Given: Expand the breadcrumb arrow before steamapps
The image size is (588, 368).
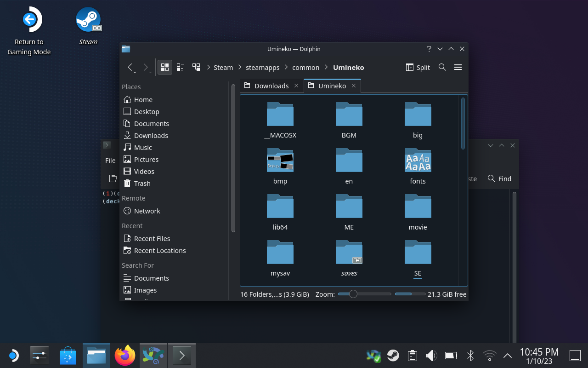Looking at the screenshot, I should click(x=240, y=67).
